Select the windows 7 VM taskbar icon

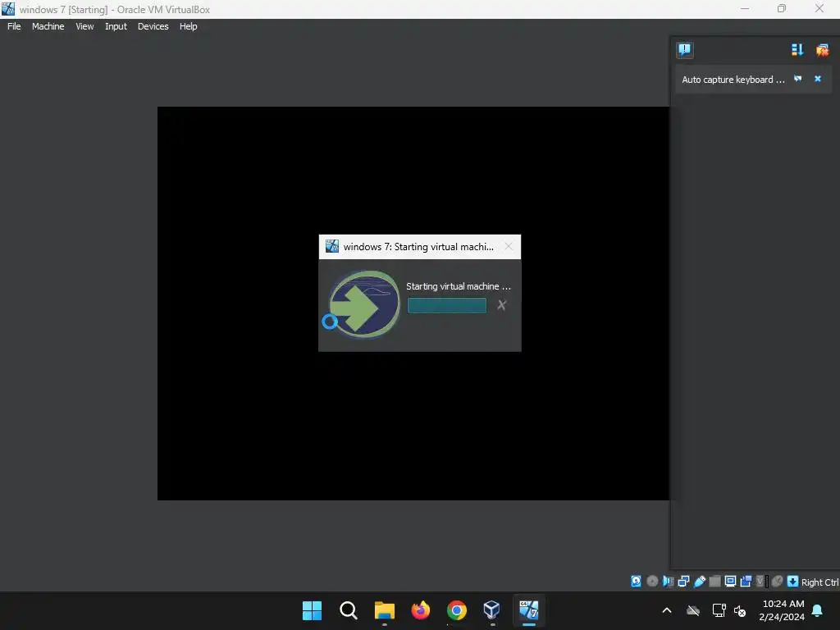(x=529, y=610)
